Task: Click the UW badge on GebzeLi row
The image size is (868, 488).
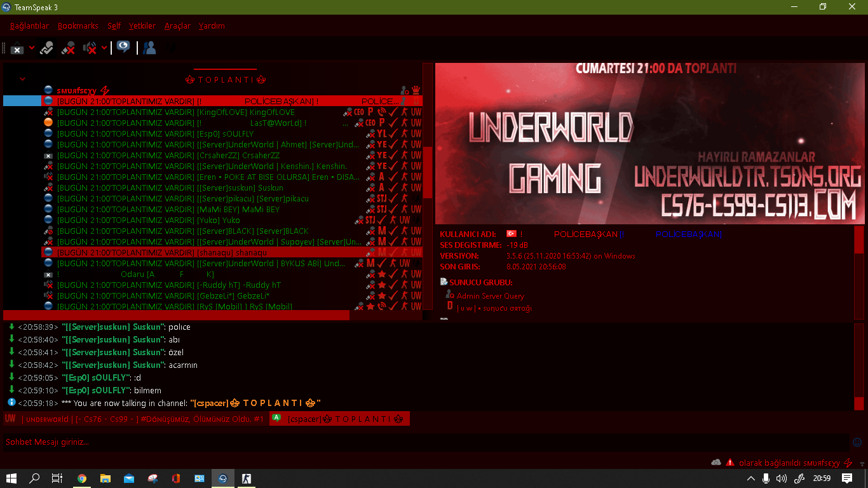Action: pyautogui.click(x=416, y=295)
